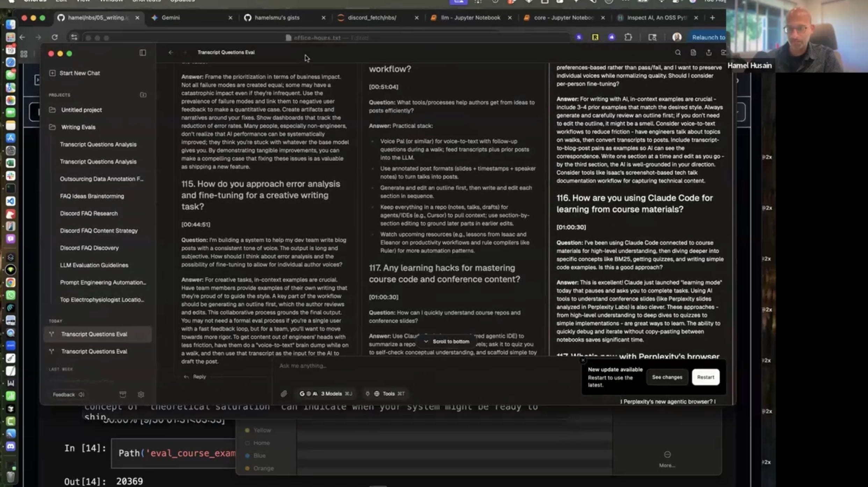The width and height of the screenshot is (868, 487).
Task: Click the paperclip attachment icon
Action: click(x=284, y=394)
